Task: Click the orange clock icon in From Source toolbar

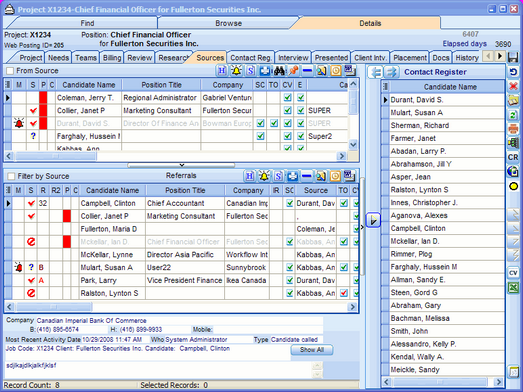Action: pyautogui.click(x=336, y=71)
